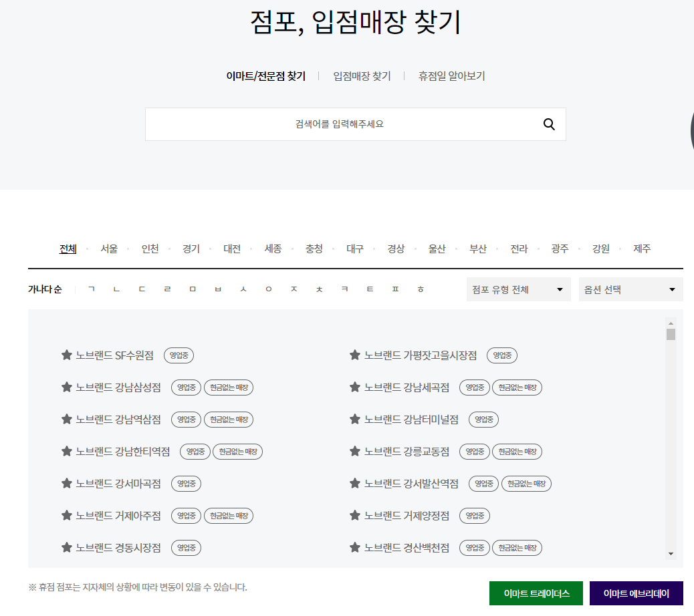
Task: Open 노브랜드 거제양정점 store link
Action: pyautogui.click(x=407, y=516)
